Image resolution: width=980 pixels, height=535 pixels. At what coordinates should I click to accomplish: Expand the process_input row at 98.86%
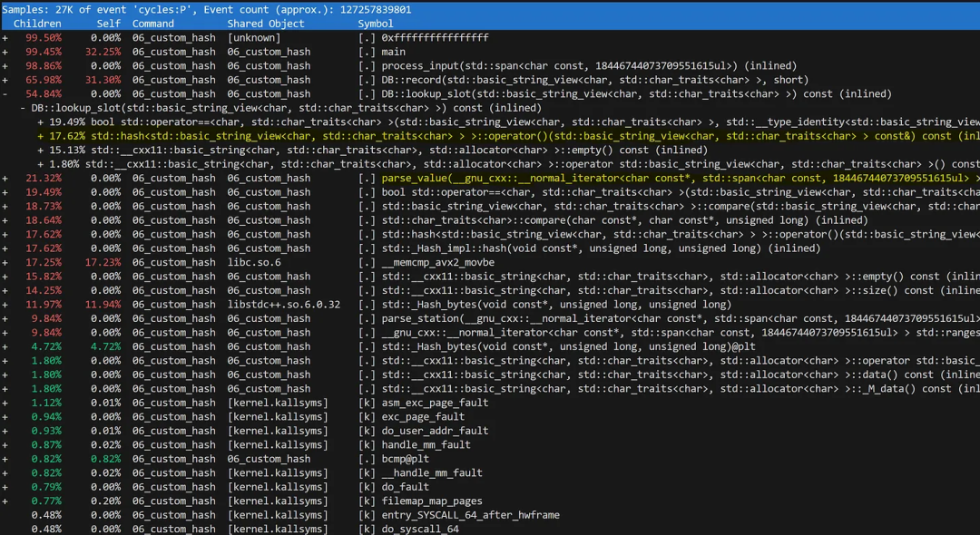coord(5,66)
